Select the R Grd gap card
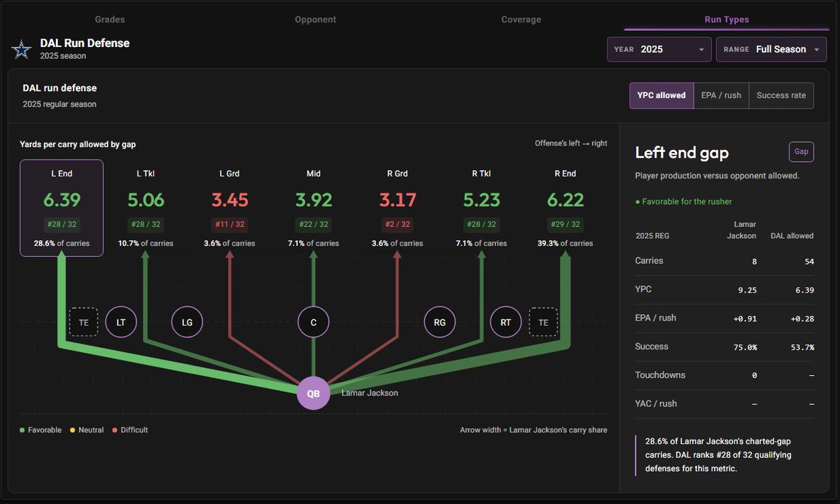Screen dimensions: 840x504 (398, 208)
